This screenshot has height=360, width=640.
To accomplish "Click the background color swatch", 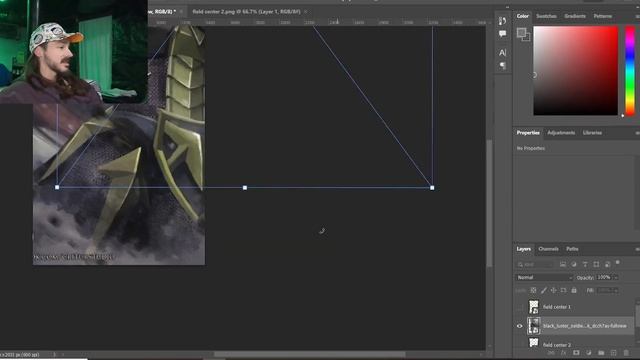I will point(527,38).
